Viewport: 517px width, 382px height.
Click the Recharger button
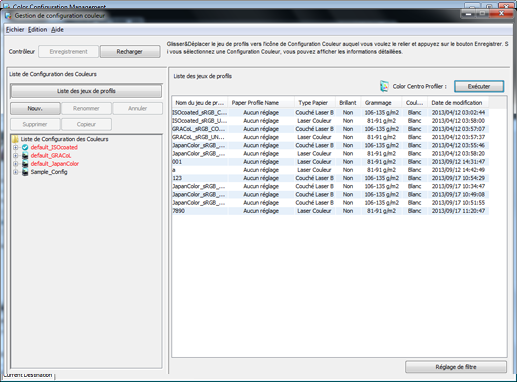[130, 52]
